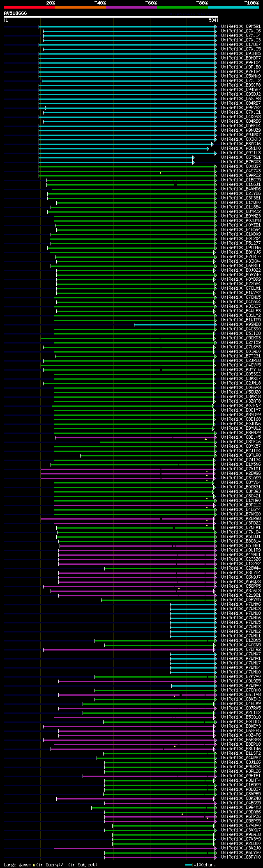Select hit label UniRef100_Q46LA9
The image size is (263, 868).
click(241, 704)
